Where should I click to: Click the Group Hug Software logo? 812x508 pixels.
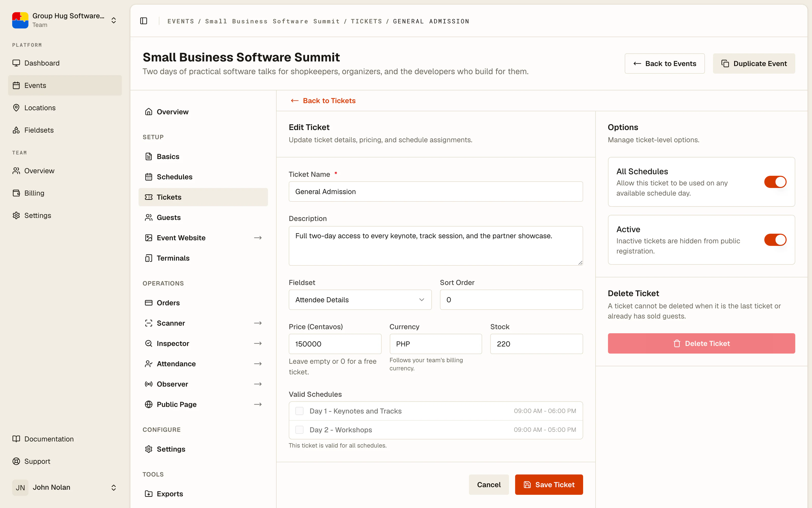[x=20, y=20]
